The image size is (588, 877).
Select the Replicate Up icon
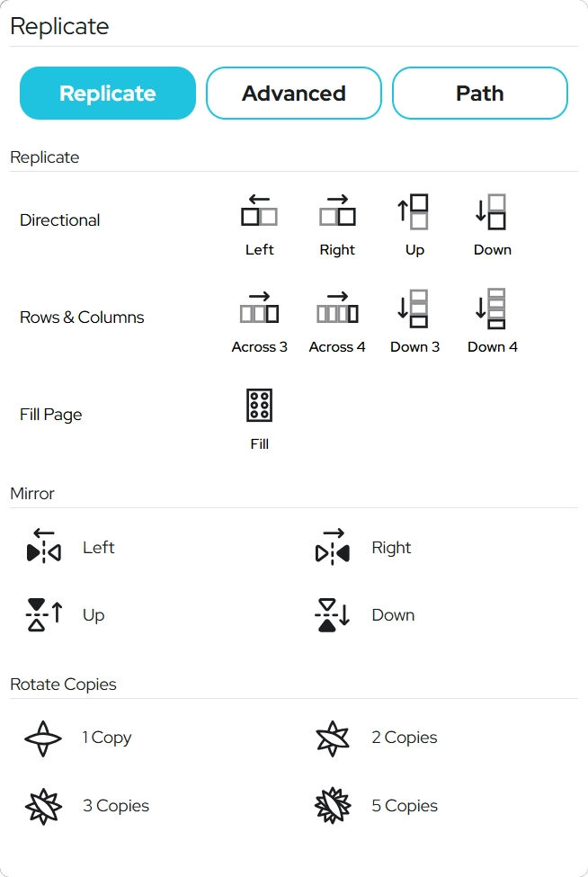[x=414, y=212]
